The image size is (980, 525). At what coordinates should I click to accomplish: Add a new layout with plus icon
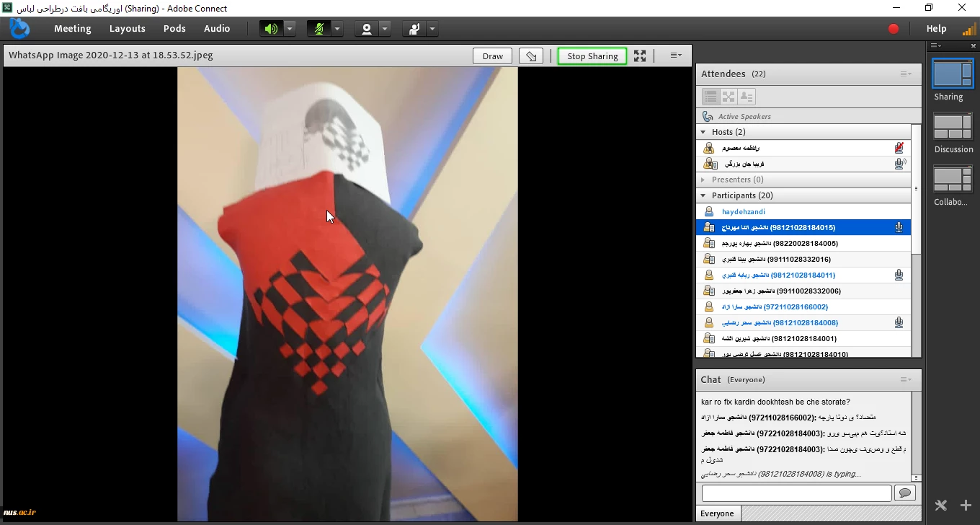click(x=966, y=506)
